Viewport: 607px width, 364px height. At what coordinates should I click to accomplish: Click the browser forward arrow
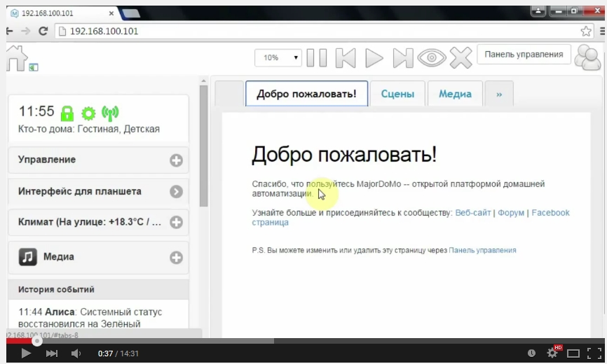click(25, 31)
